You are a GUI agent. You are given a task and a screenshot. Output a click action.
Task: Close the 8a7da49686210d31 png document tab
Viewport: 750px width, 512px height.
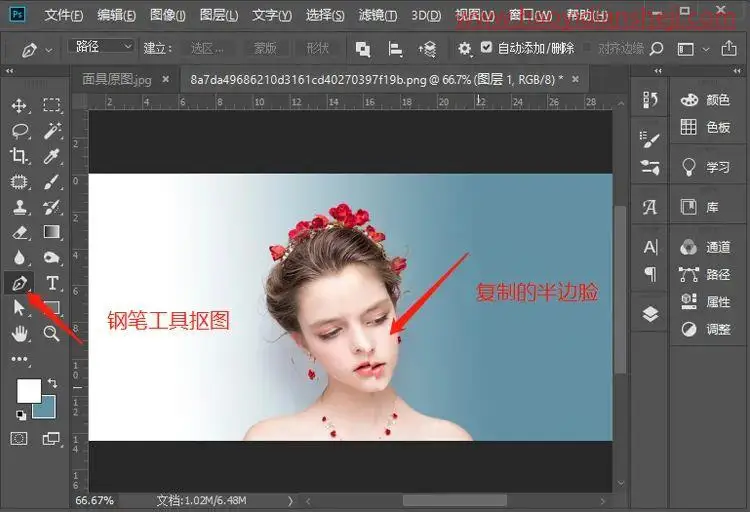click(x=575, y=78)
